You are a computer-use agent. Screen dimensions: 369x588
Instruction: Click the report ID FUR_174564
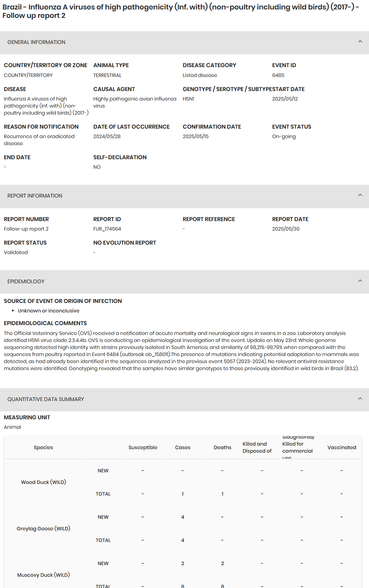coord(107,229)
